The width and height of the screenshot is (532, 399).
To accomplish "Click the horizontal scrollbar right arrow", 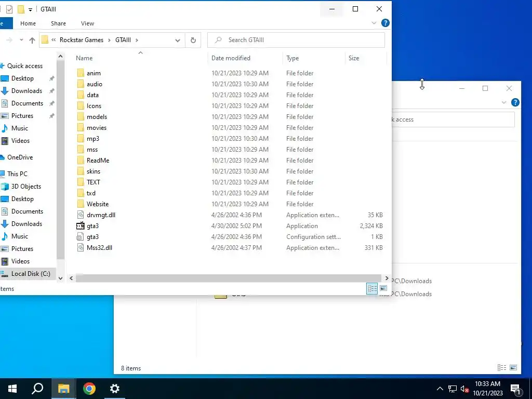I will tap(387, 278).
